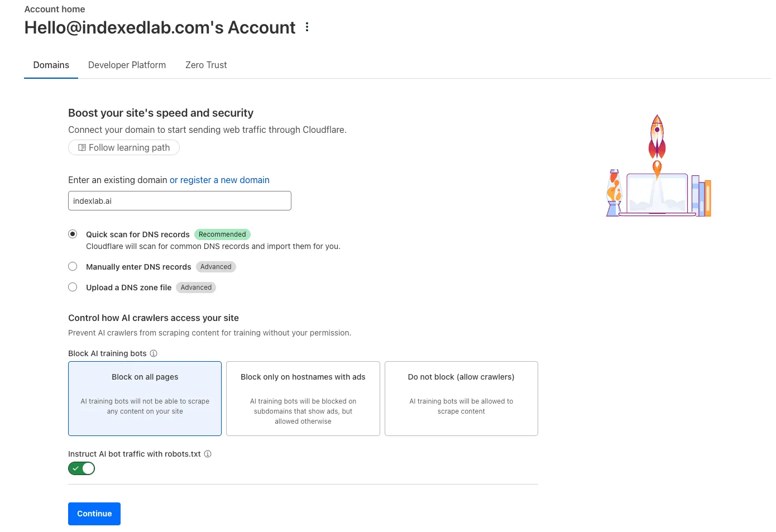Click the Follow learning path button
This screenshot has height=532, width=776.
tap(124, 147)
